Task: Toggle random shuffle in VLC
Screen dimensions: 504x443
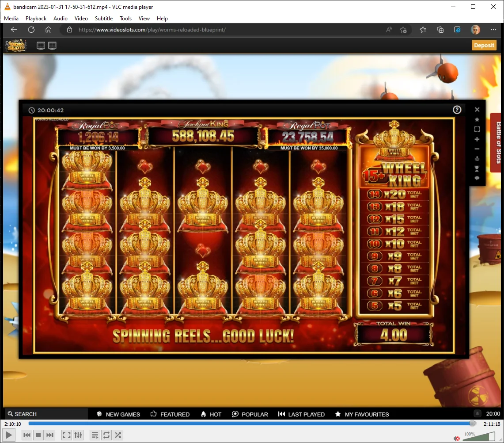Action: coord(118,435)
